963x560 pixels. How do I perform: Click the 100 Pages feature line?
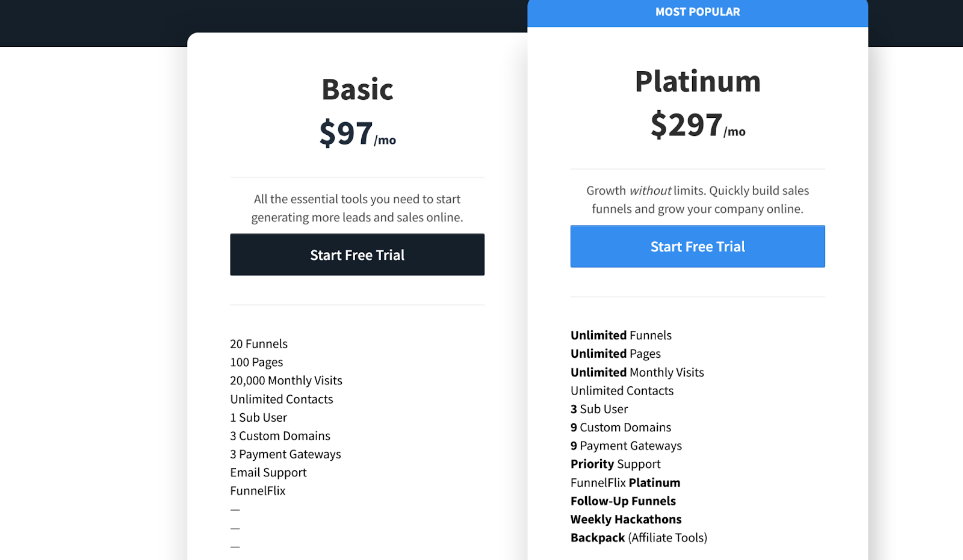256,362
